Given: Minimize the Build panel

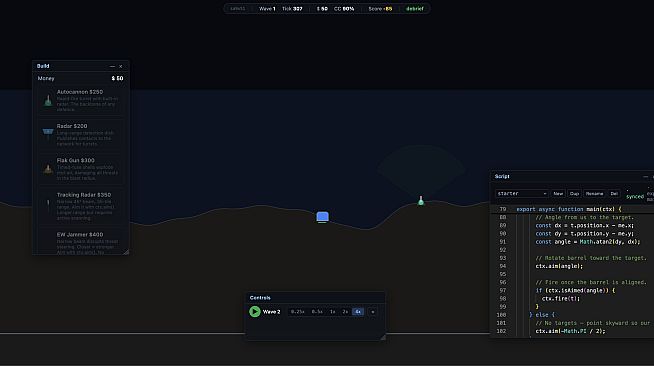Looking at the screenshot, I should pyautogui.click(x=112, y=66).
